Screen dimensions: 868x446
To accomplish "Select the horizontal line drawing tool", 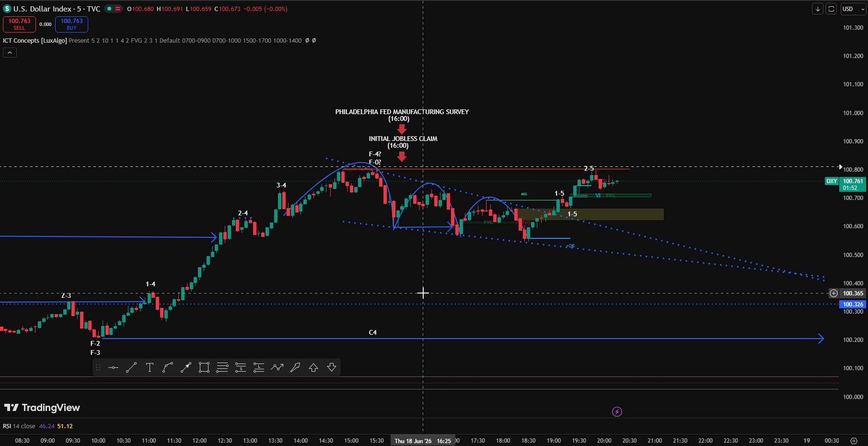I will pos(113,368).
